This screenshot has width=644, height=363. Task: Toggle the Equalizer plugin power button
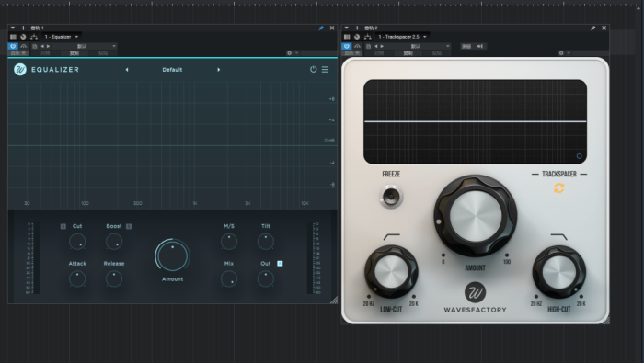click(314, 69)
